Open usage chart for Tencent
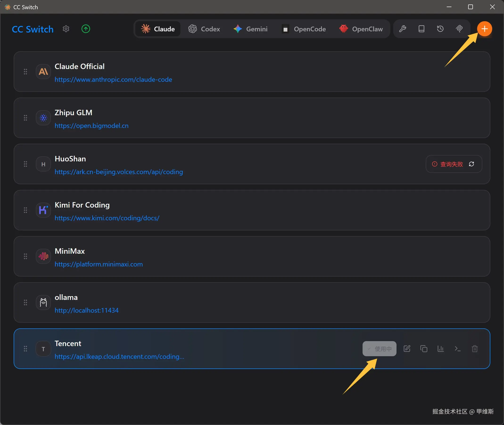The height and width of the screenshot is (425, 504). tap(441, 349)
